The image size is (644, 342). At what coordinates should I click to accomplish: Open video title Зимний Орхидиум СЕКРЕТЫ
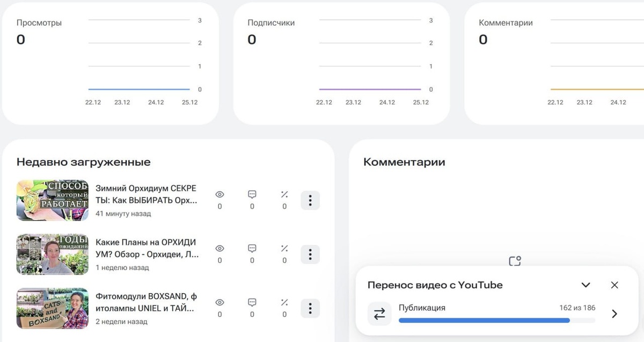pyautogui.click(x=147, y=194)
